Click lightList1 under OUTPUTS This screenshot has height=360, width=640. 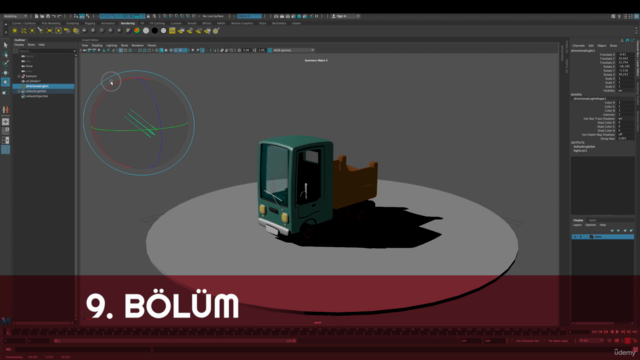[x=580, y=151]
